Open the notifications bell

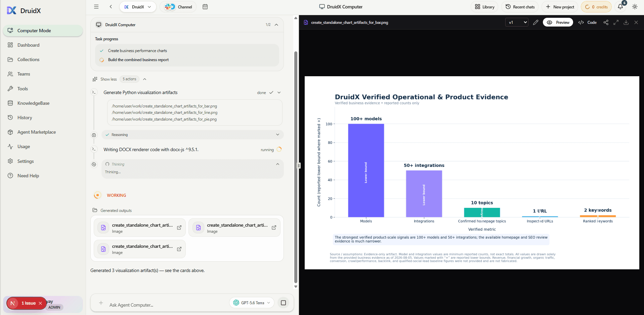(620, 7)
